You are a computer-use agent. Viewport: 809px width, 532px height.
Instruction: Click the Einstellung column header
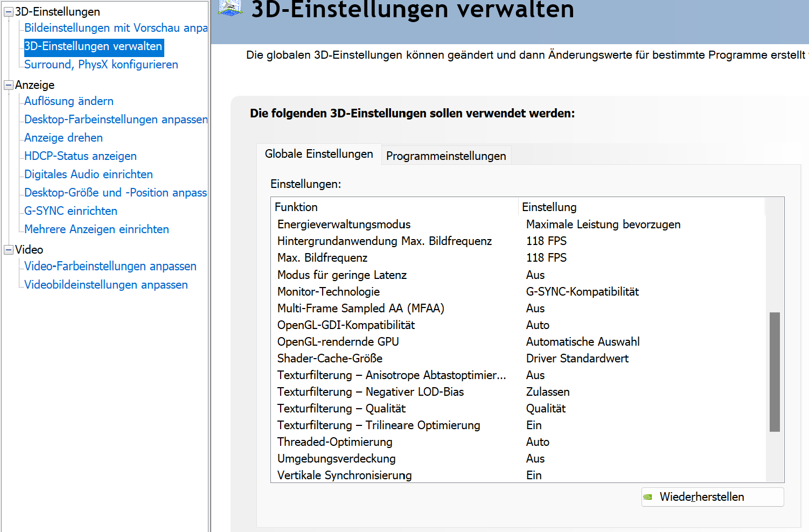pyautogui.click(x=641, y=207)
